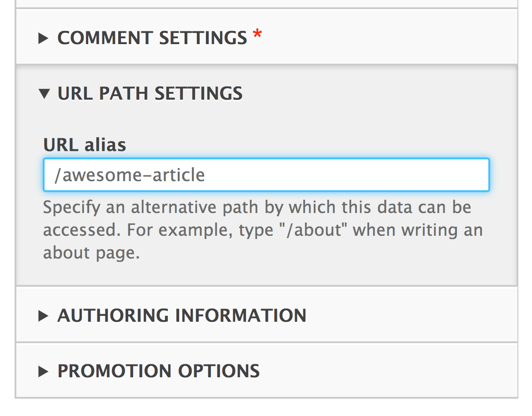Toggle the URL Path Settings heading
Image resolution: width=532 pixels, height=416 pixels.
[x=150, y=94]
